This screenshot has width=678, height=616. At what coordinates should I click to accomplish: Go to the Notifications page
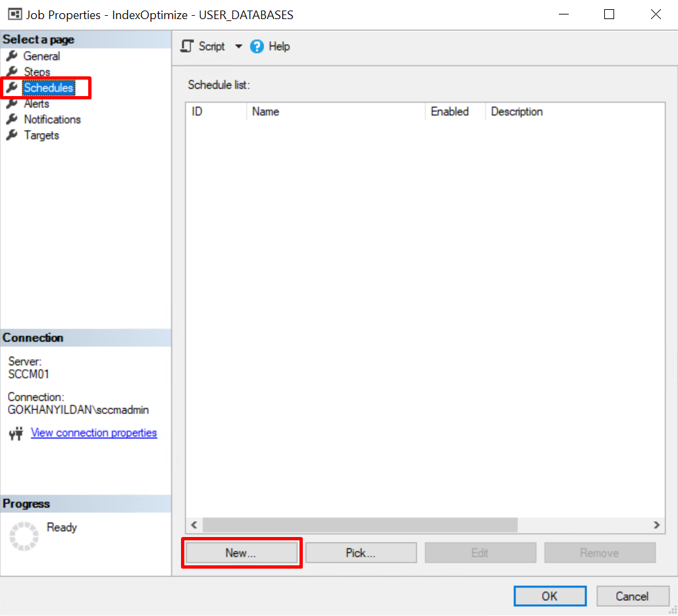point(52,119)
